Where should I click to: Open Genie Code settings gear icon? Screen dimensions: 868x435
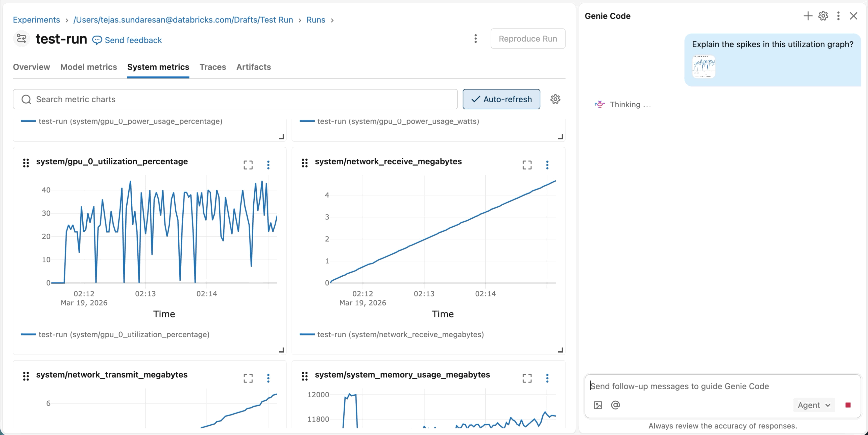coord(823,16)
